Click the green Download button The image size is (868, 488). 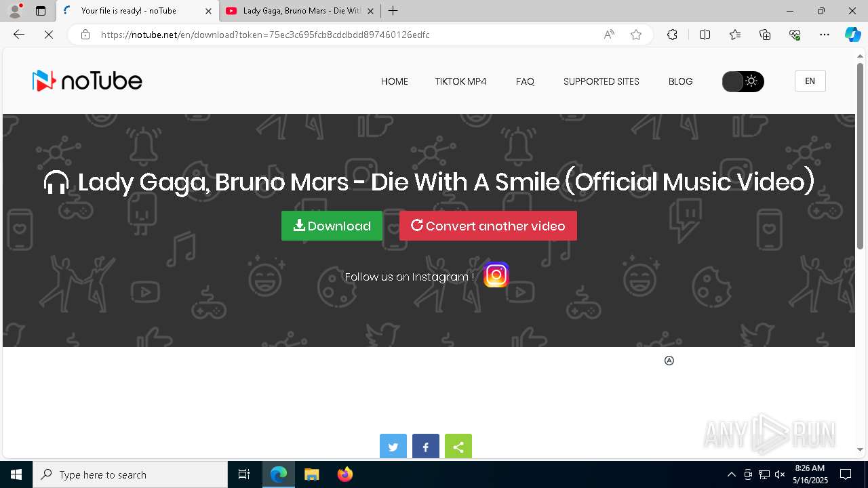[332, 226]
